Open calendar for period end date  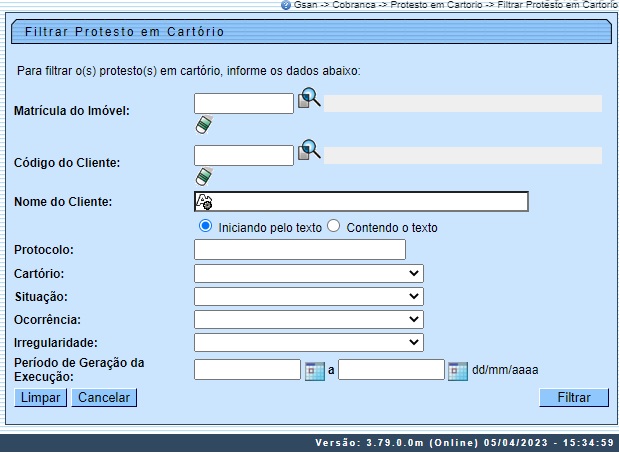click(x=458, y=370)
